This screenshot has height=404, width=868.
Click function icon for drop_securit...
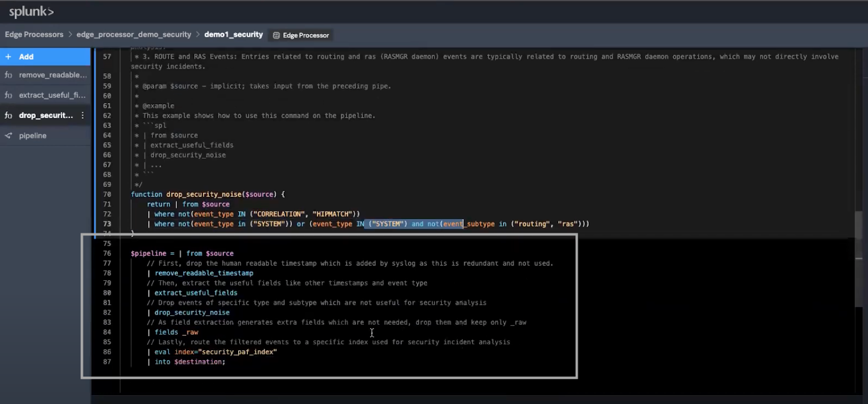point(8,115)
